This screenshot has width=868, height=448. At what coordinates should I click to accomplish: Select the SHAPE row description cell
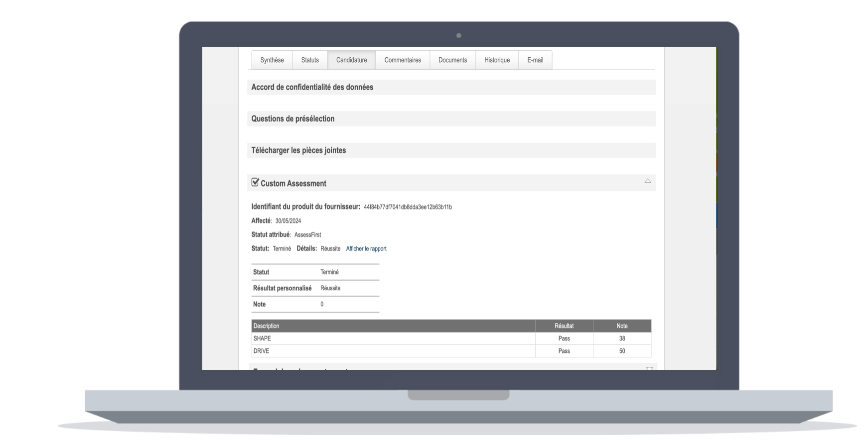pyautogui.click(x=262, y=338)
